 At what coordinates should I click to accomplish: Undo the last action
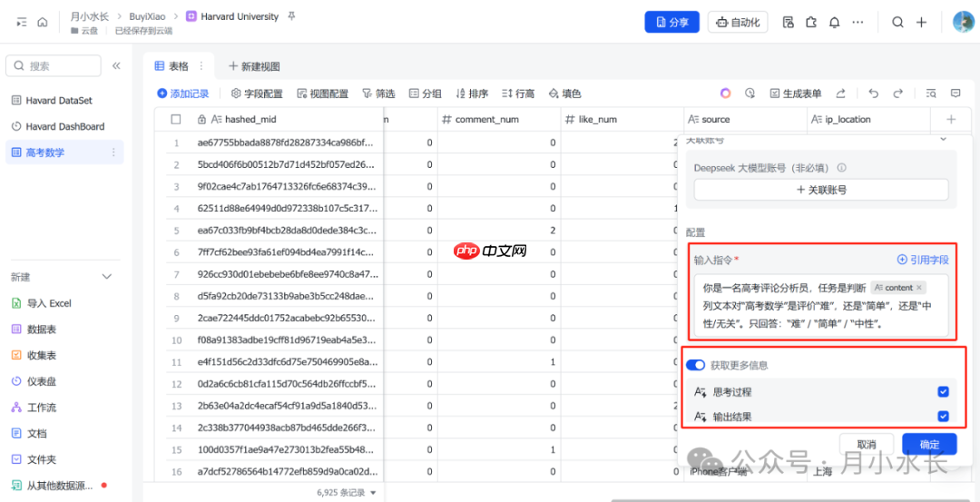[x=874, y=94]
